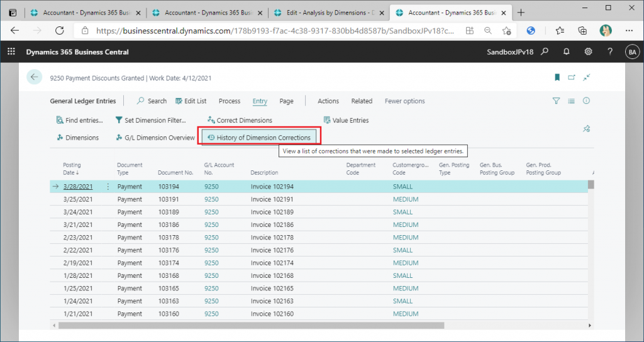Screen dimensions: 644x342
Task: Click Fewer options
Action: (405, 101)
